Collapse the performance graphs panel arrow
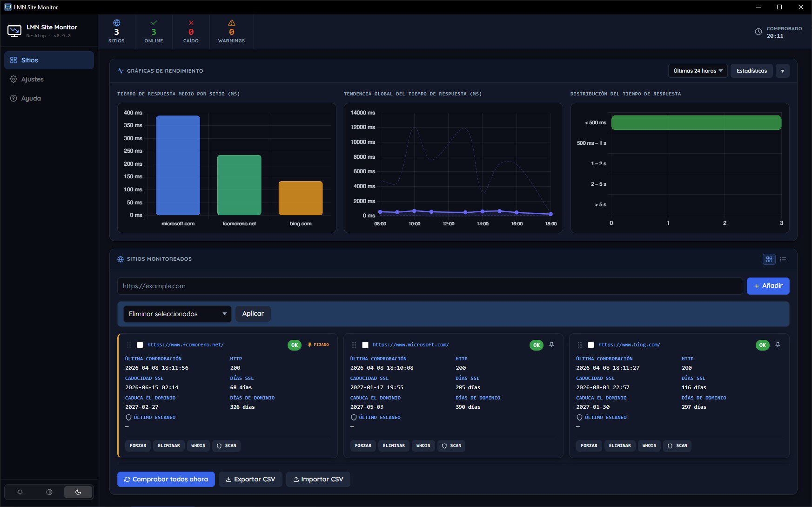Image resolution: width=812 pixels, height=507 pixels. [x=783, y=71]
